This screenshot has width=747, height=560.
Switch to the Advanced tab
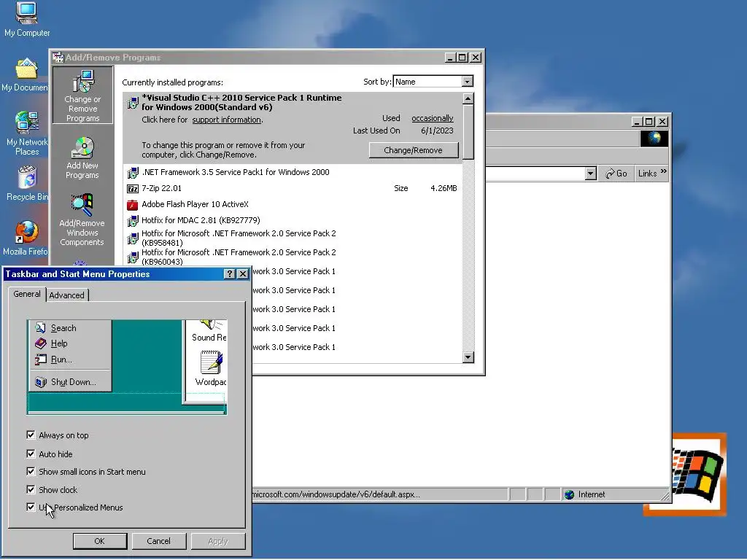(66, 295)
